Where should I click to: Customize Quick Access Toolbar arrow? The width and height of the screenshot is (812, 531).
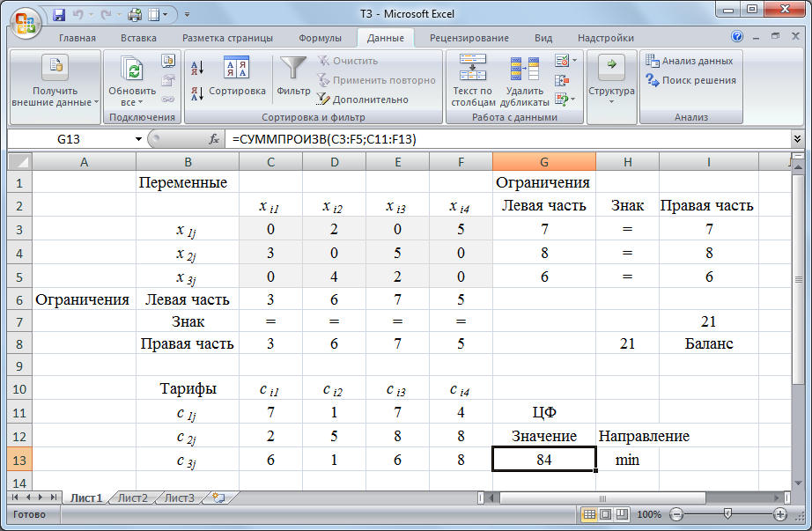click(187, 15)
